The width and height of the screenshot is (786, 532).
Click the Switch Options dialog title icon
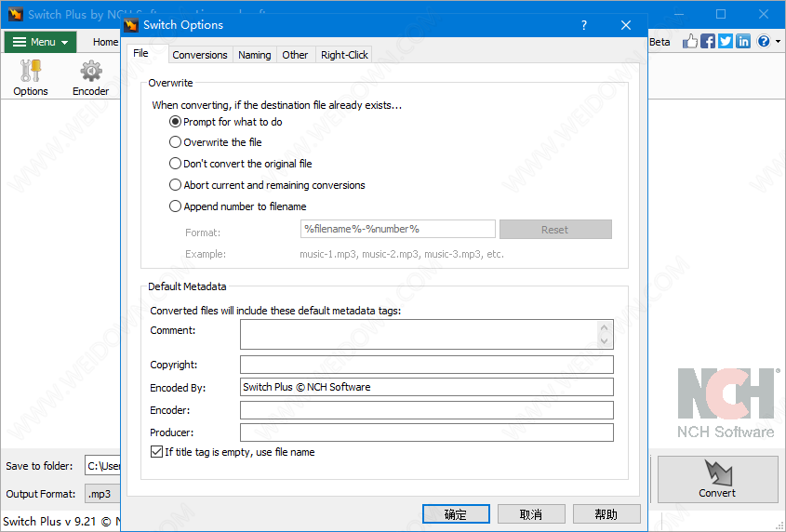[131, 25]
